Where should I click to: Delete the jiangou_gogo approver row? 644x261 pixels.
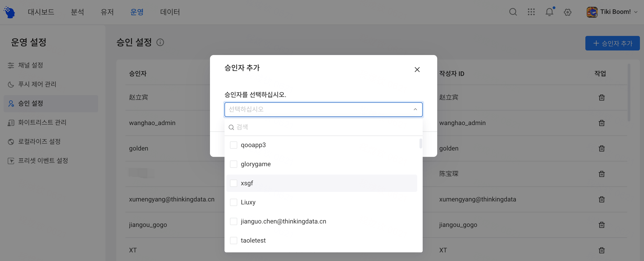coord(602,225)
